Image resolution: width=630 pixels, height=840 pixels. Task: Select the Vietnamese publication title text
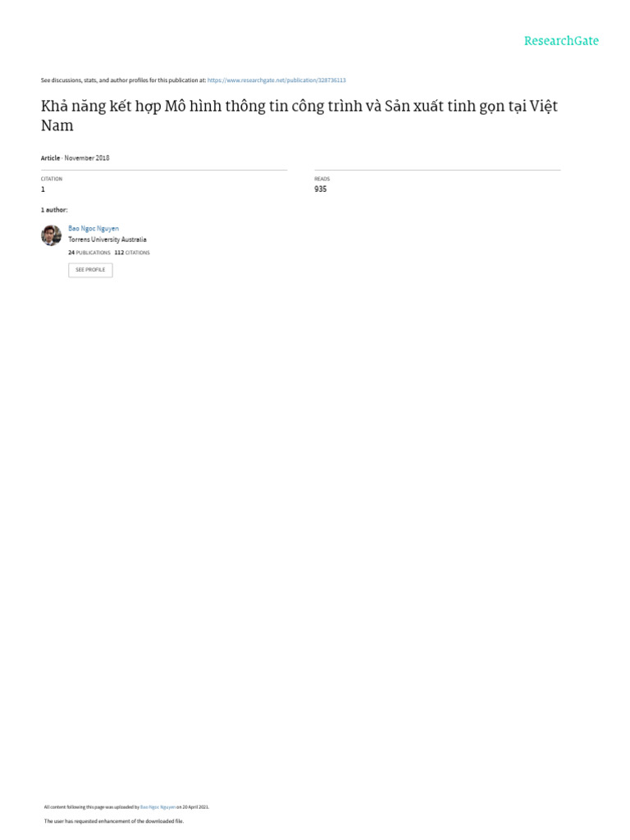[x=299, y=115]
